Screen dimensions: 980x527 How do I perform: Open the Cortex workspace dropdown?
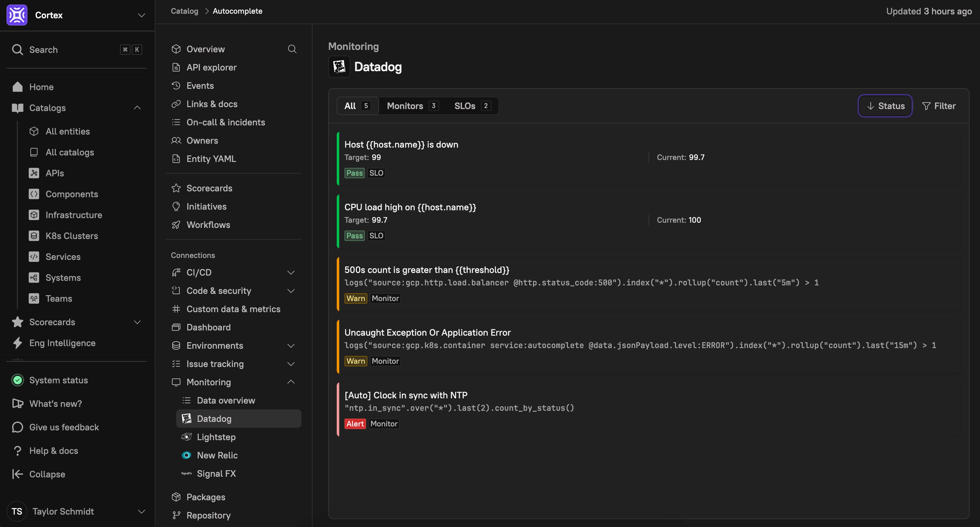click(141, 15)
